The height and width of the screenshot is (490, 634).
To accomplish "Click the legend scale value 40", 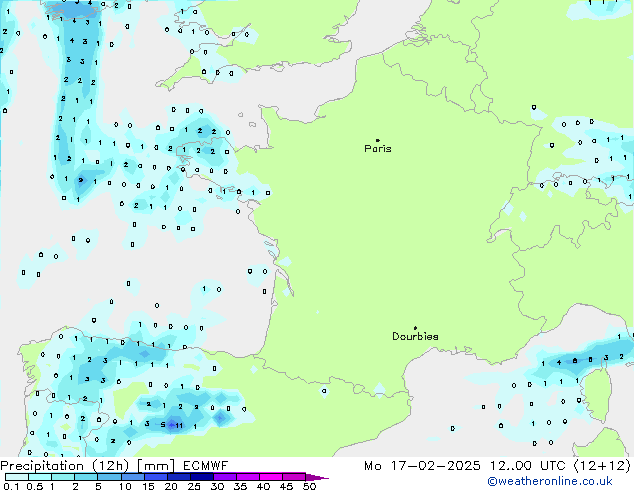I will coord(263,486).
